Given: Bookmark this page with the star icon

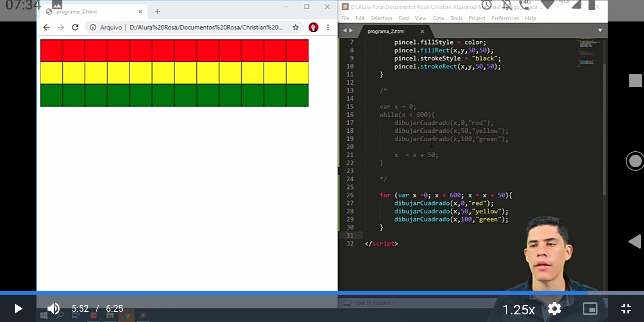Looking at the screenshot, I should (295, 27).
